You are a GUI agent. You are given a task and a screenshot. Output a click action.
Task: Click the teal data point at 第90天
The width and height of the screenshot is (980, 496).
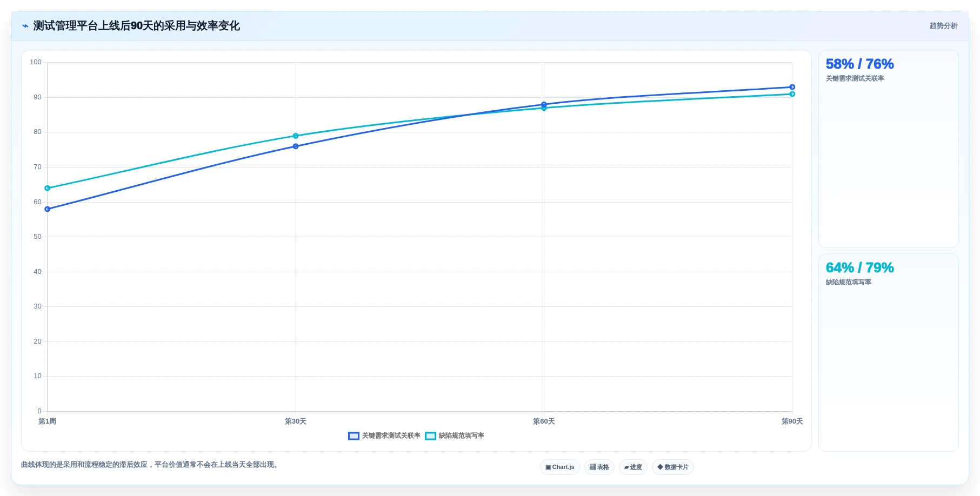792,94
